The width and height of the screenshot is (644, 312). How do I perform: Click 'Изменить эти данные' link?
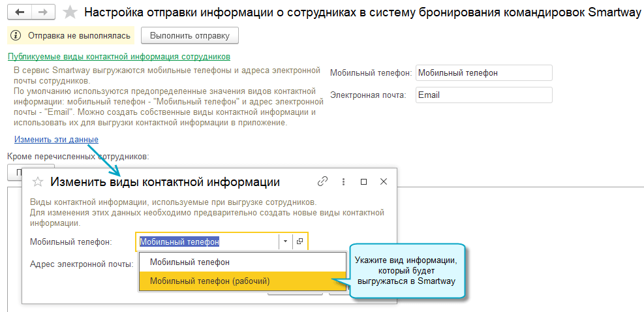(x=56, y=139)
